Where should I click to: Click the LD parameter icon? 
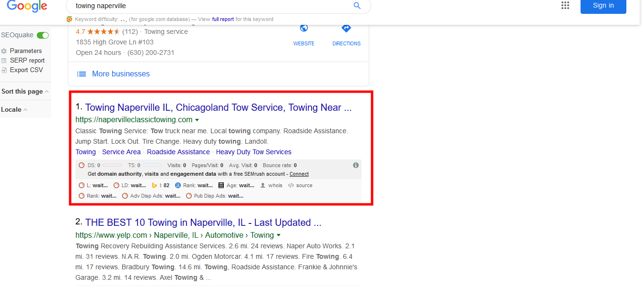[116, 186]
